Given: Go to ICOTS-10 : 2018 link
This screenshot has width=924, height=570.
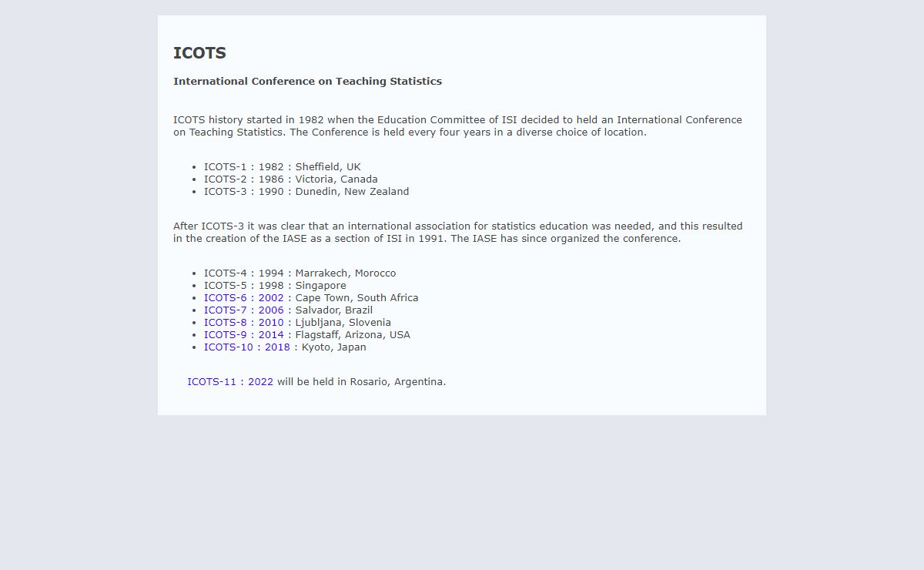Looking at the screenshot, I should [x=247, y=347].
